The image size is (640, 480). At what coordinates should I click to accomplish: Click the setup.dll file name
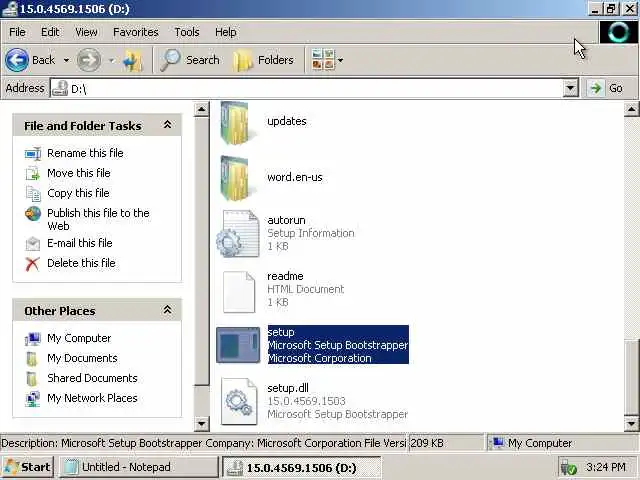(x=288, y=388)
